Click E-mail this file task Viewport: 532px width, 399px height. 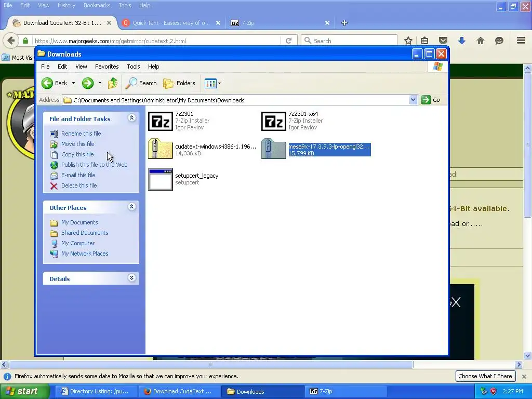click(x=78, y=175)
